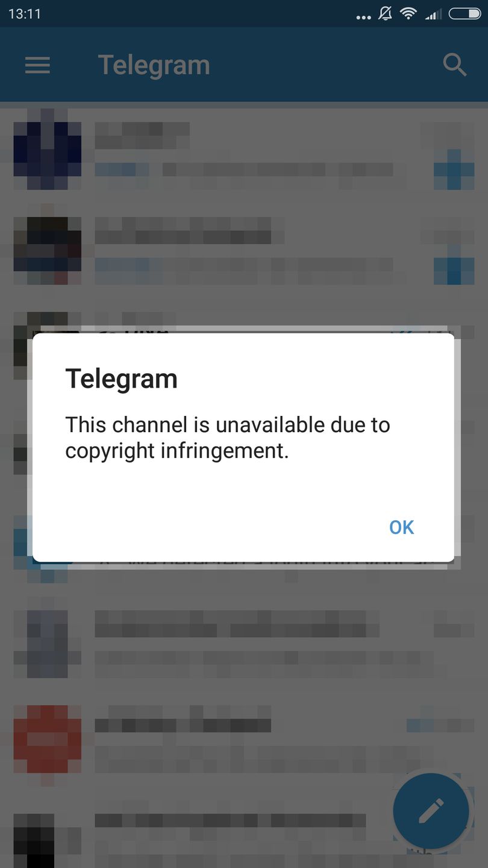Open the bottom chat with black avatar
488x868 pixels.
point(244,839)
